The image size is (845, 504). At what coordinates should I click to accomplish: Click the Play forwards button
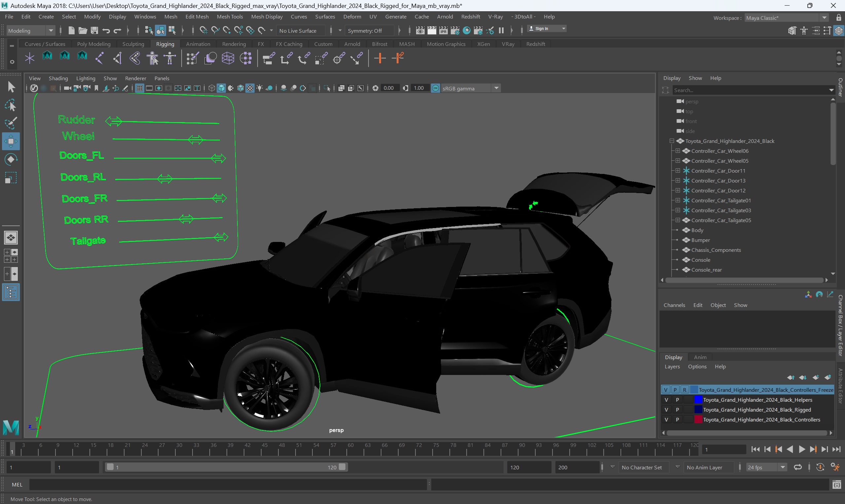coord(801,449)
